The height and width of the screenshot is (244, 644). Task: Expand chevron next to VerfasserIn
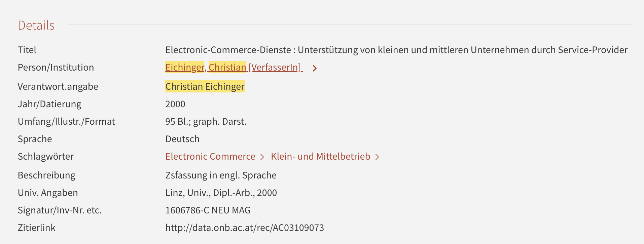point(315,68)
